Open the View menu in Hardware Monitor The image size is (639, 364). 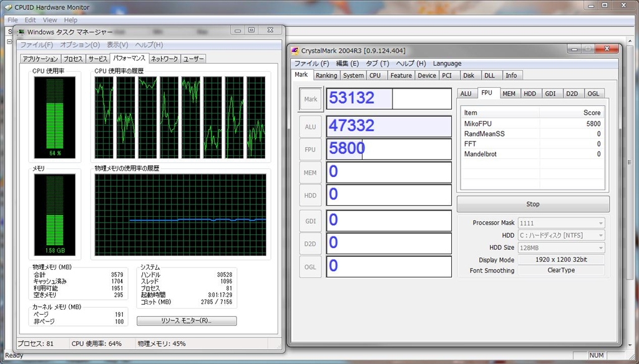coord(50,20)
